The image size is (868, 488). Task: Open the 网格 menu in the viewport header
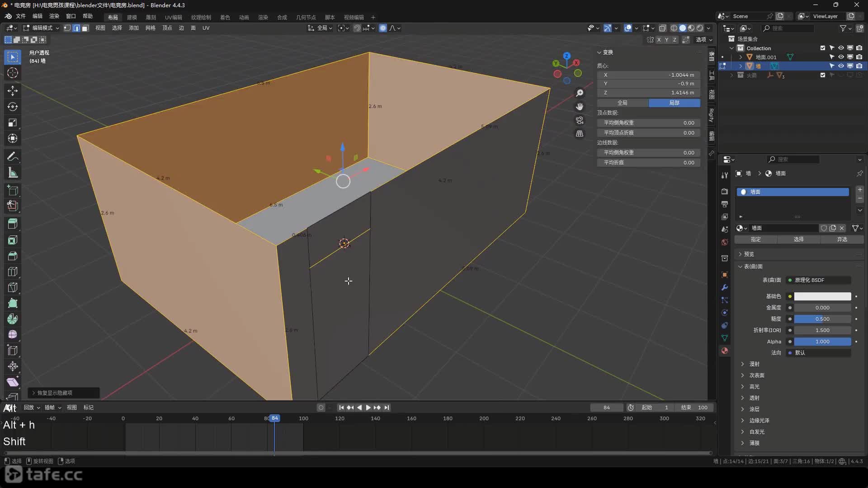[x=150, y=28]
